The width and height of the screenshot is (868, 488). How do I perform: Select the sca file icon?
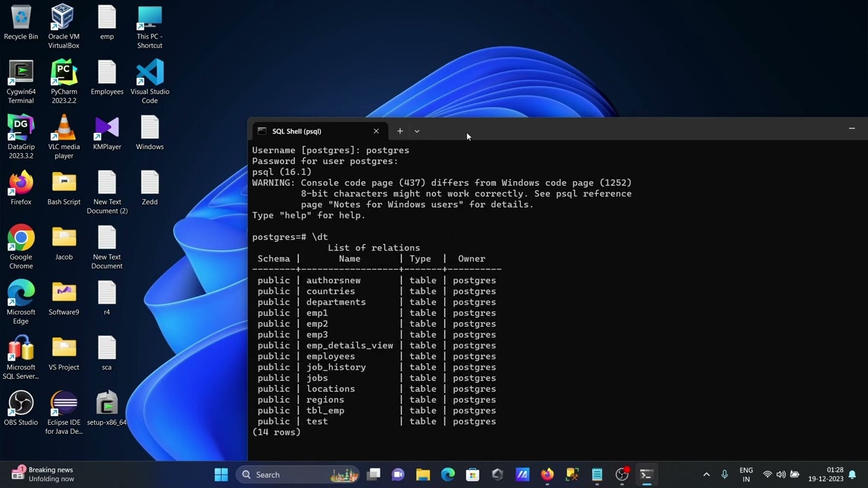pos(107,353)
